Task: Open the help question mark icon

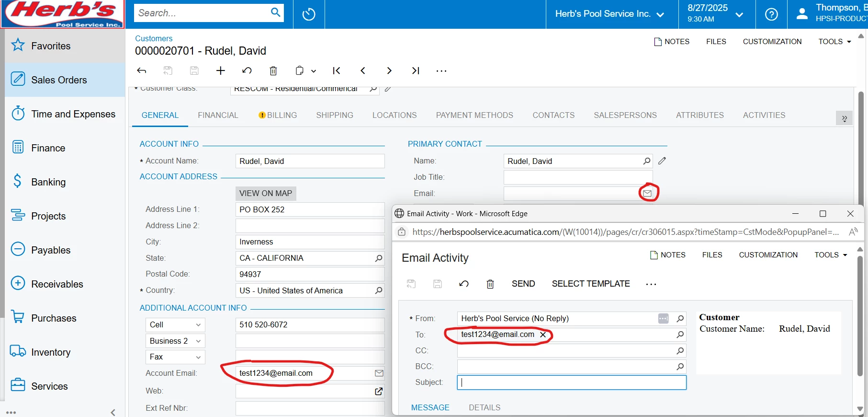Action: [771, 14]
